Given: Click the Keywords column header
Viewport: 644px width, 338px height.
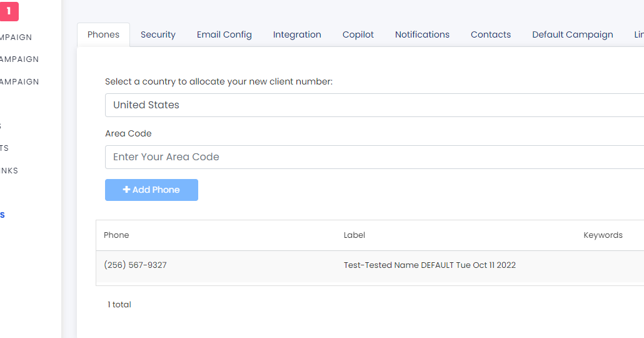Looking at the screenshot, I should point(603,235).
